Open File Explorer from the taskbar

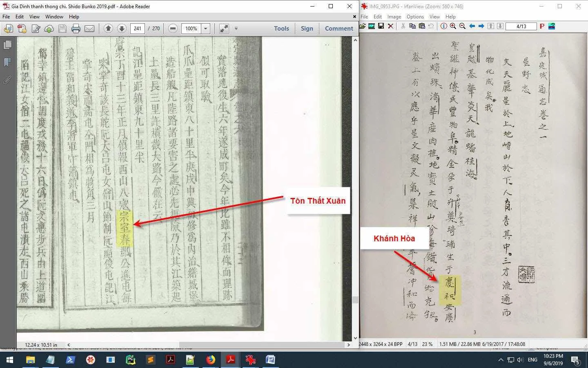click(x=30, y=360)
